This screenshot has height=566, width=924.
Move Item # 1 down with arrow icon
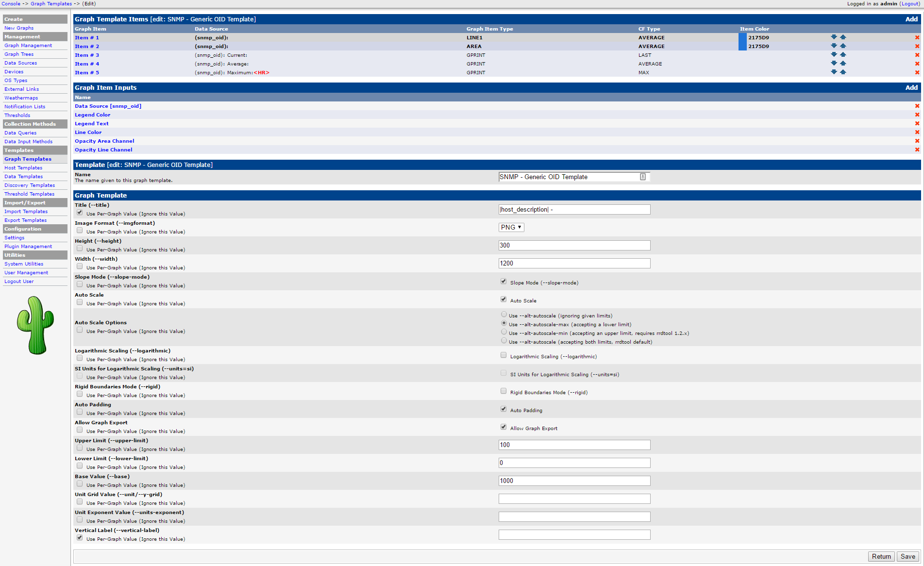pos(834,37)
